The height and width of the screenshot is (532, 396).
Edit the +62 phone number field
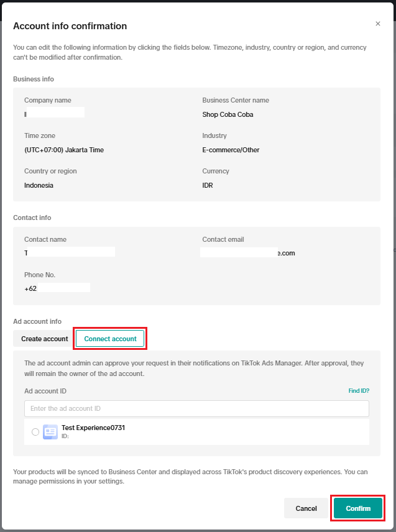[57, 288]
